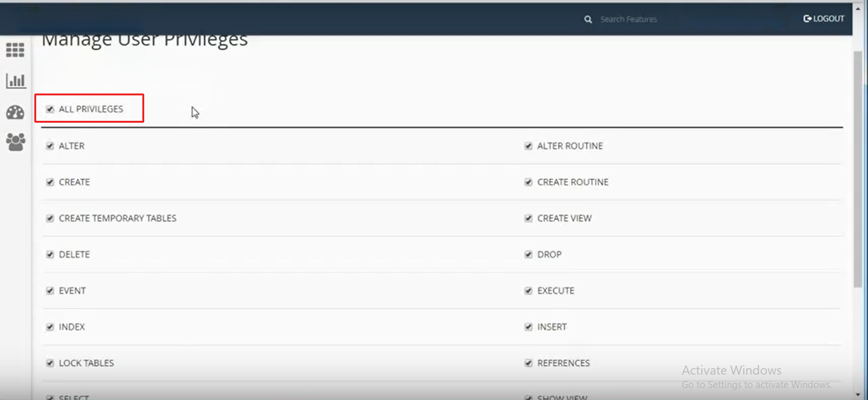The image size is (868, 400).
Task: Open the user manager people icon
Action: (15, 142)
